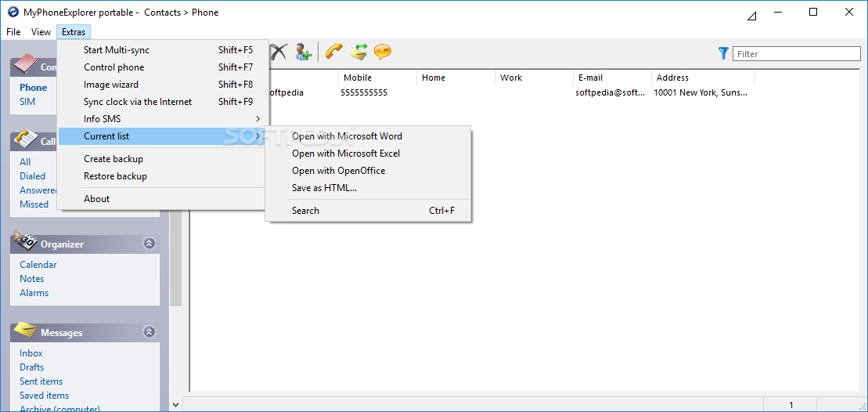Click the add contact icon in toolbar
This screenshot has height=412, width=868.
(x=304, y=52)
